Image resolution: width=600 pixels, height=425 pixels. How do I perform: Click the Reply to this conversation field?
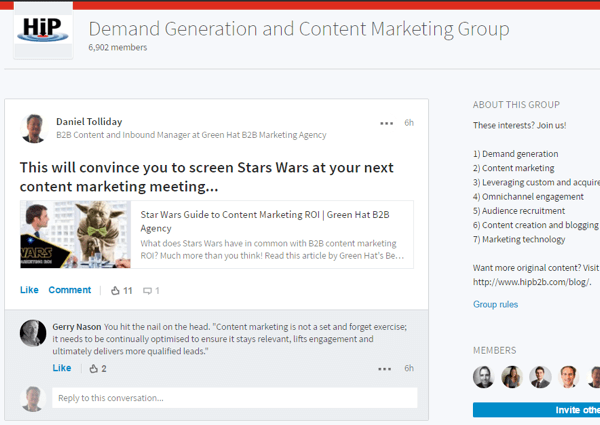click(x=235, y=398)
